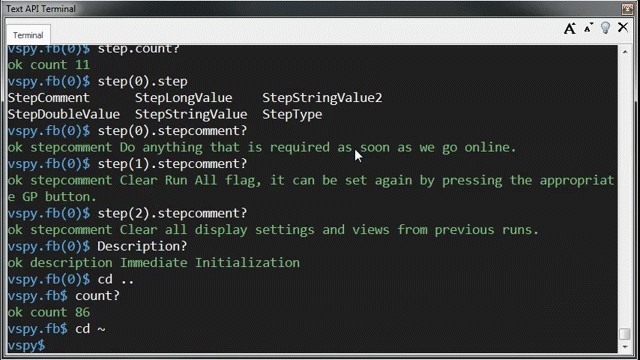This screenshot has height=360, width=640.
Task: Increase terminal font size with large A icon
Action: pyautogui.click(x=570, y=29)
